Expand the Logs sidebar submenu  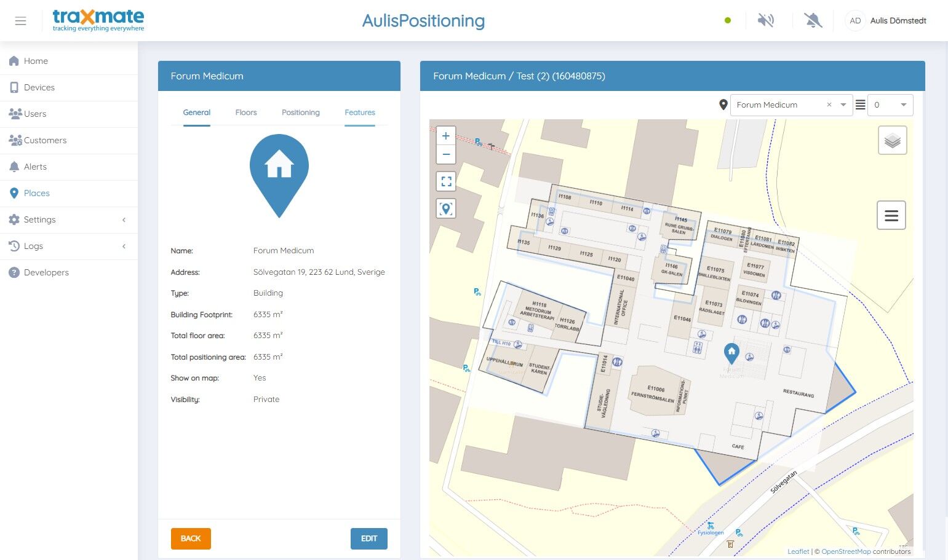(x=124, y=246)
